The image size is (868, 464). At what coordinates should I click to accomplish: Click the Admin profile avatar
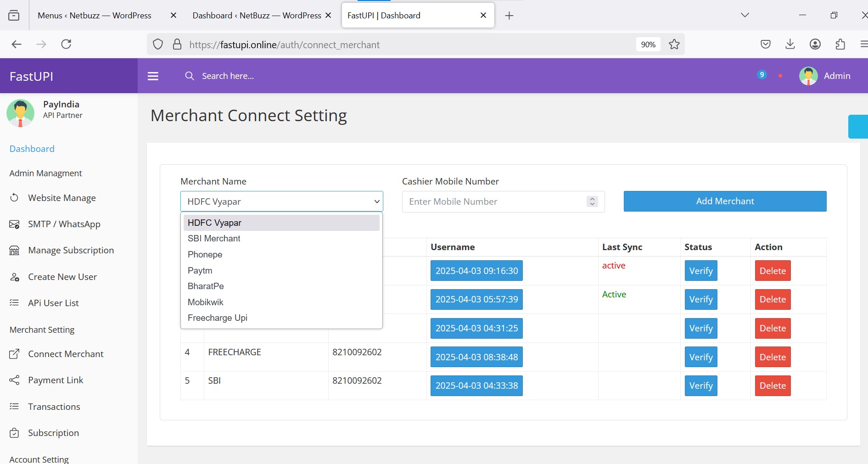pyautogui.click(x=808, y=76)
